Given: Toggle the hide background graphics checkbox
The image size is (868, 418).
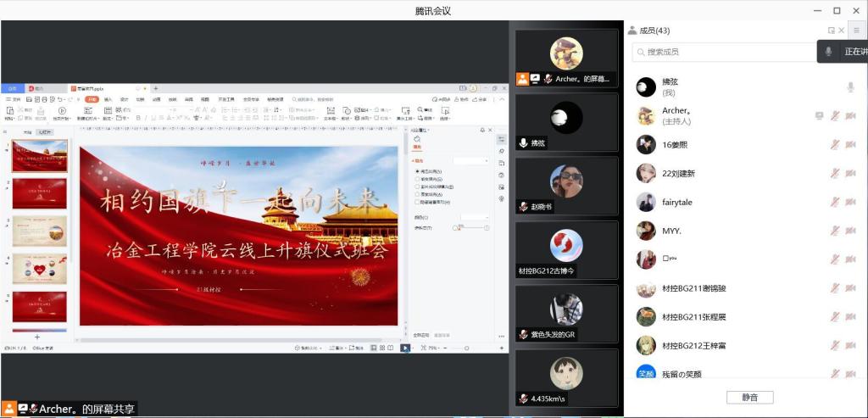Looking at the screenshot, I should coord(417,202).
